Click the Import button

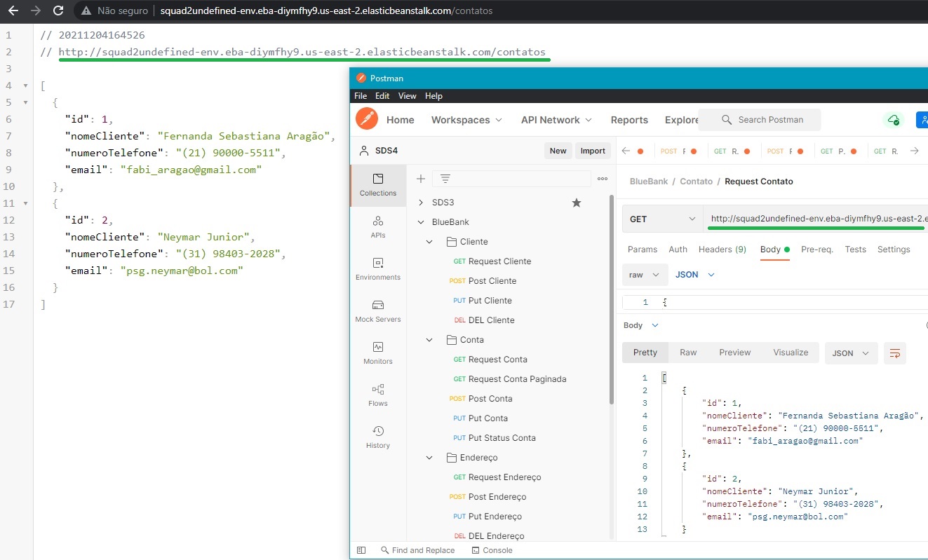[593, 151]
